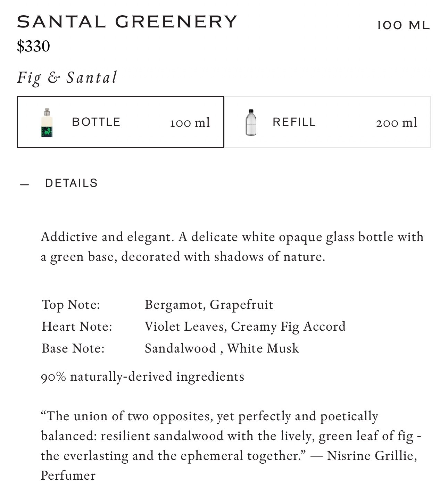Collapse the Details section
The height and width of the screenshot is (496, 448).
(59, 183)
